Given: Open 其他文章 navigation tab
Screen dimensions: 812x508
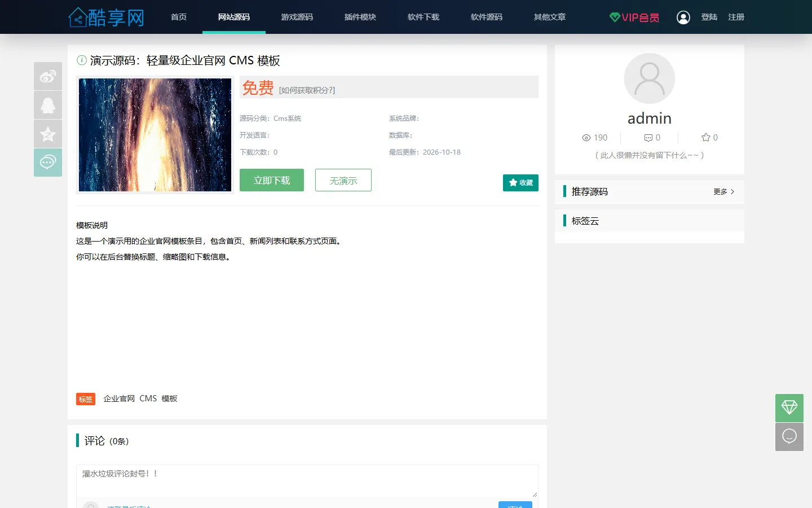Looking at the screenshot, I should 550,17.
